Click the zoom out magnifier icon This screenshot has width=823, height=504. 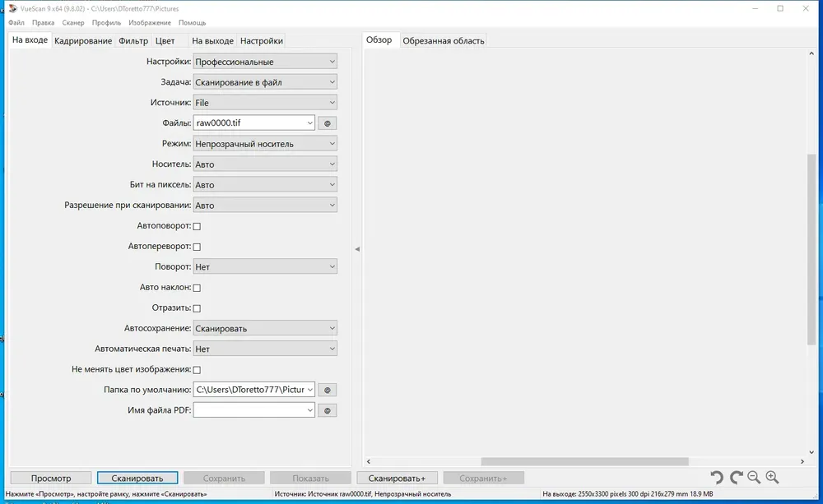pos(754,477)
